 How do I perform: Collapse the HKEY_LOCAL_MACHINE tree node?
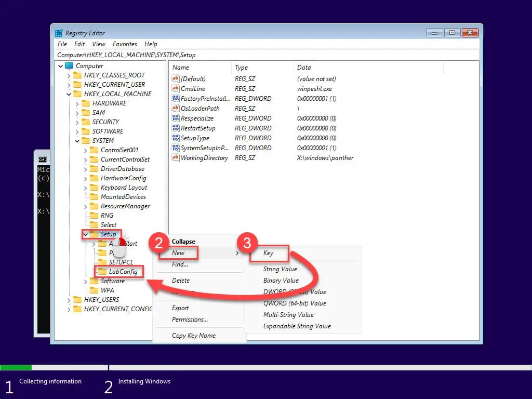(x=69, y=94)
